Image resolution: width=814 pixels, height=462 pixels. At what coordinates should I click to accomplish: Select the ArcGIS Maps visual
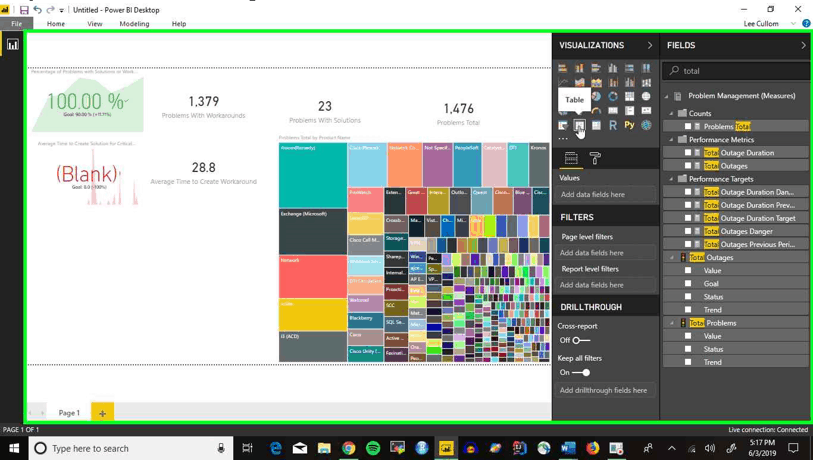[x=646, y=125]
